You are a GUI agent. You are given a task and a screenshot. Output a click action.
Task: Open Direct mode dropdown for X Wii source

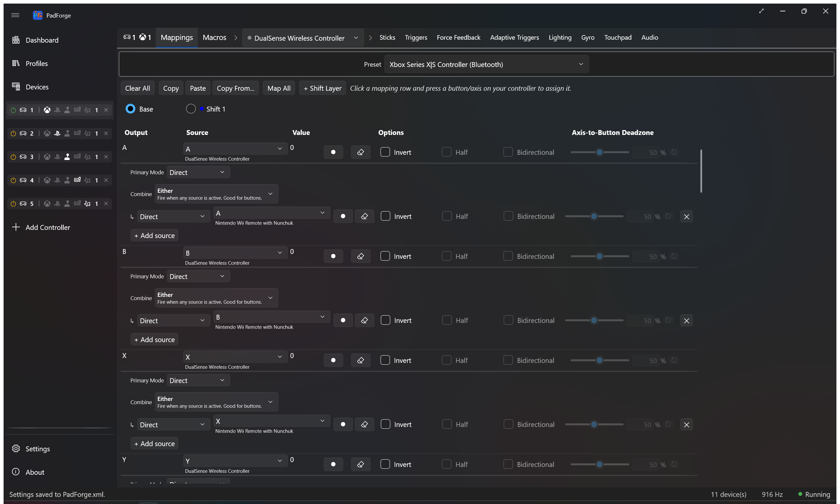pos(174,425)
